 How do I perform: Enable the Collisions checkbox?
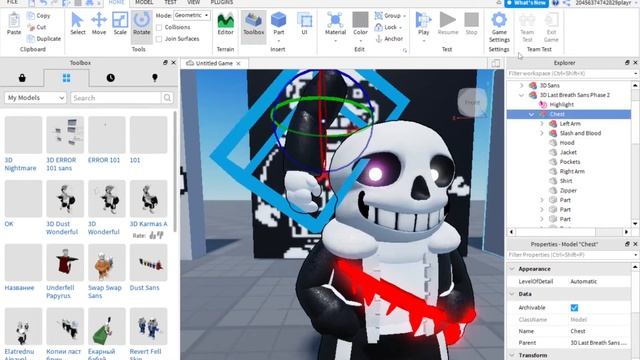(159, 27)
